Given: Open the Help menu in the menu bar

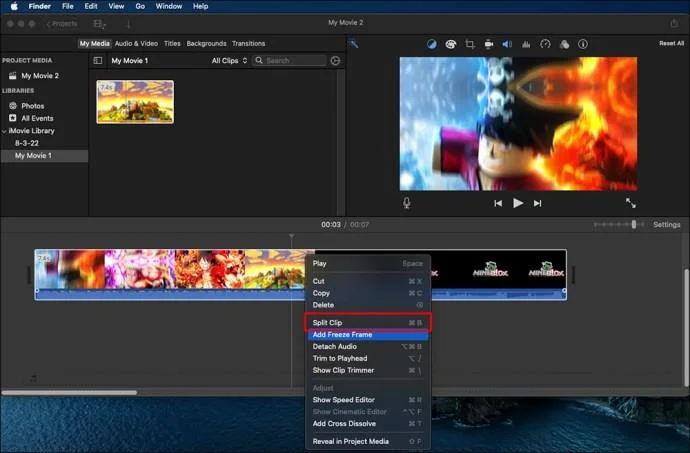Looking at the screenshot, I should point(200,6).
